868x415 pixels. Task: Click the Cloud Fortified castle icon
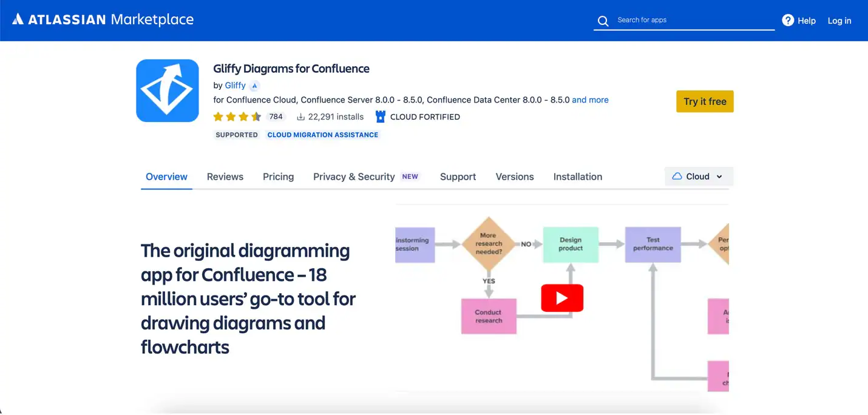click(x=381, y=116)
